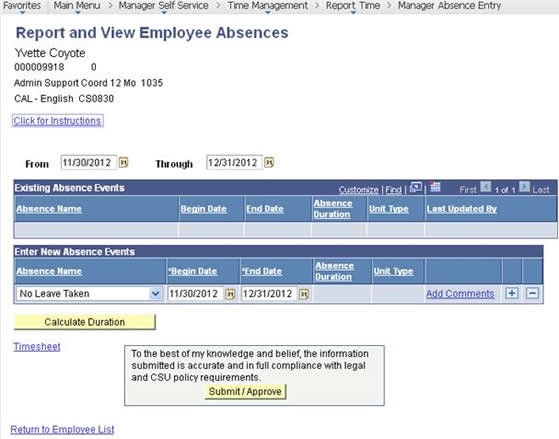Sort Existing Absence Events by Unit Type
This screenshot has height=439, width=559.
coord(389,209)
